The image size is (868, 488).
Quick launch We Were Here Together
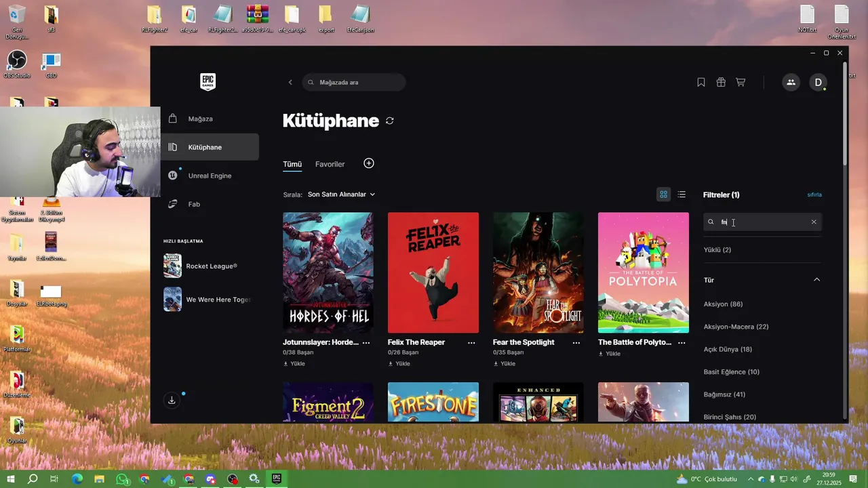(208, 300)
